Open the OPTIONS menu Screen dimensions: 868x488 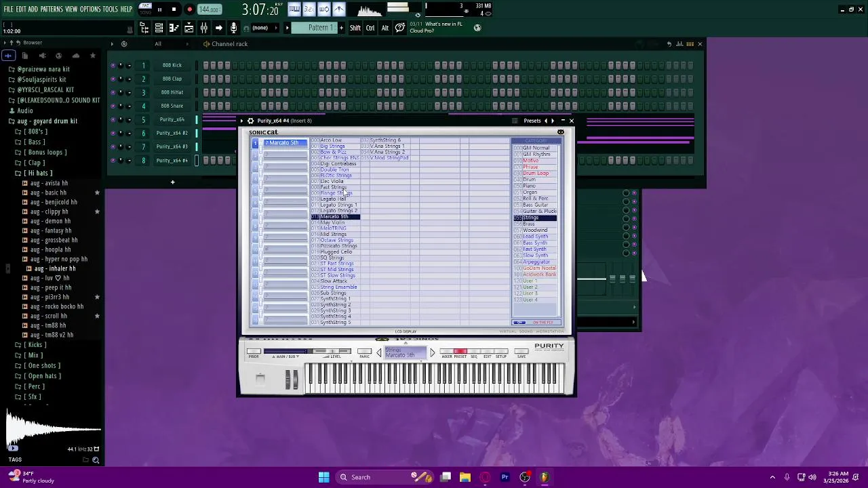pos(90,9)
